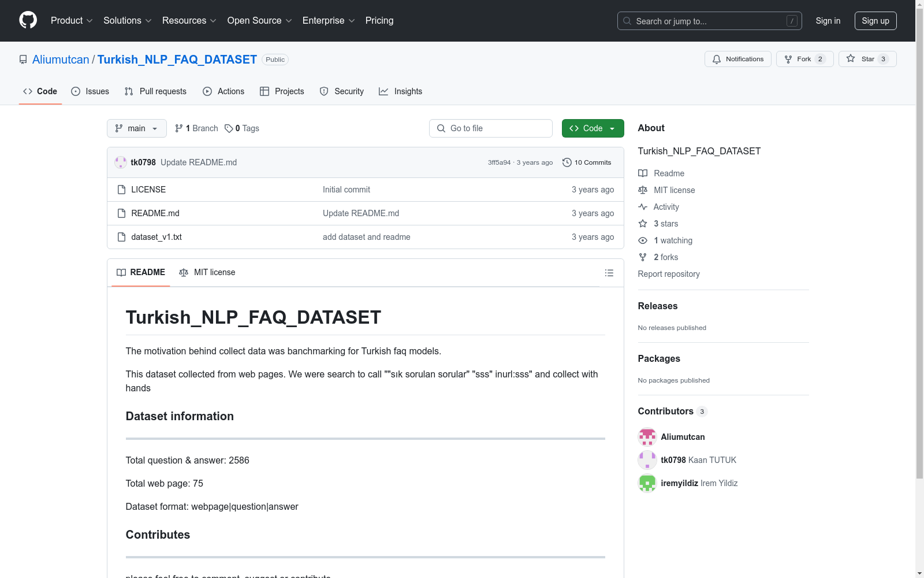Click the Search or jump to field
This screenshot has width=924, height=578.
pyautogui.click(x=710, y=21)
